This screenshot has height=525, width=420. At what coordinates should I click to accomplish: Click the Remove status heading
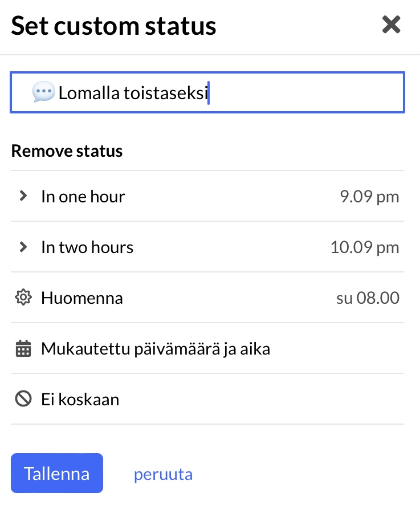coord(67,151)
